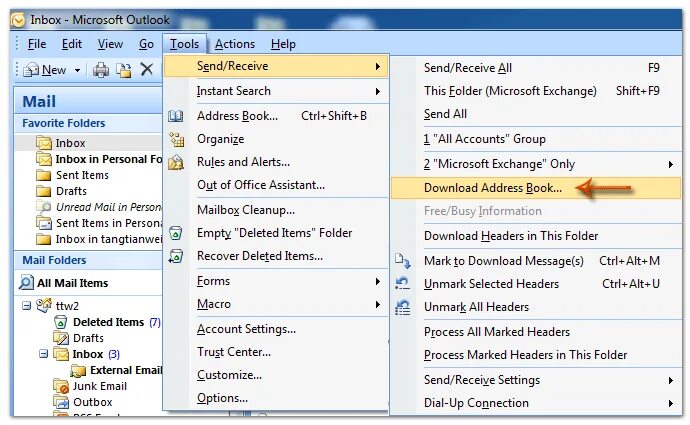Click the Organize menu icon
This screenshot has width=690, height=425.
pyautogui.click(x=176, y=139)
